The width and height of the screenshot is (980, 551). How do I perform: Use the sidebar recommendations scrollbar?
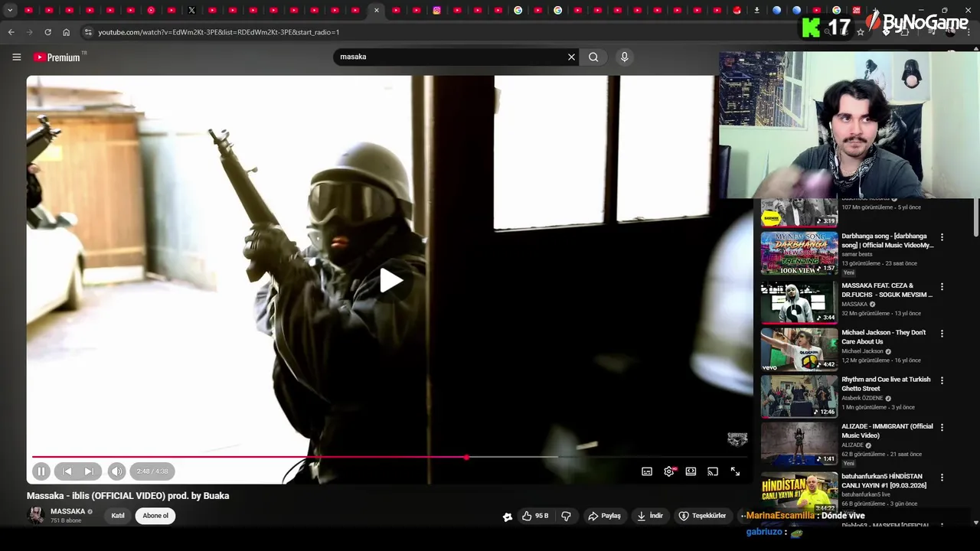(975, 218)
